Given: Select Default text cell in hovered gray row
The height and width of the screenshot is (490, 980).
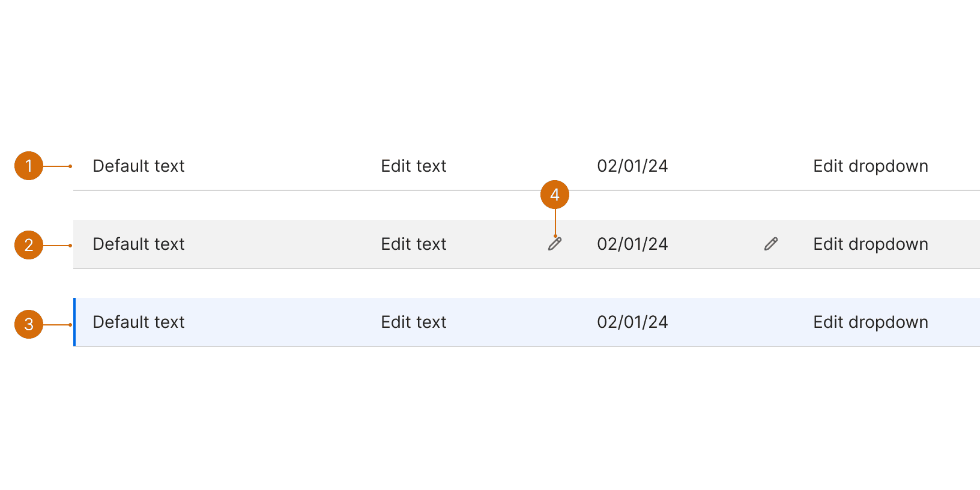Looking at the screenshot, I should coord(139,244).
